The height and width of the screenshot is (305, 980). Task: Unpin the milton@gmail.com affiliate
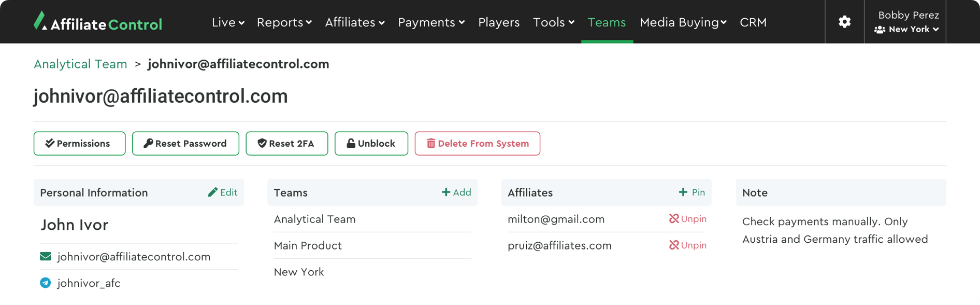coord(687,219)
